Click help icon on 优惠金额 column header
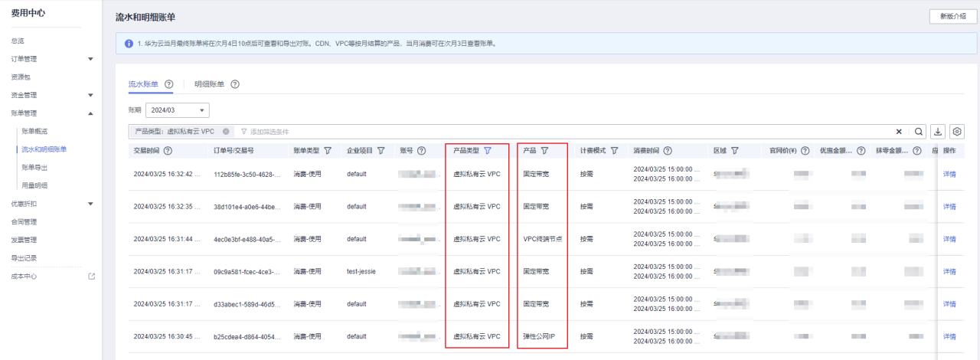980x360 pixels. point(861,151)
